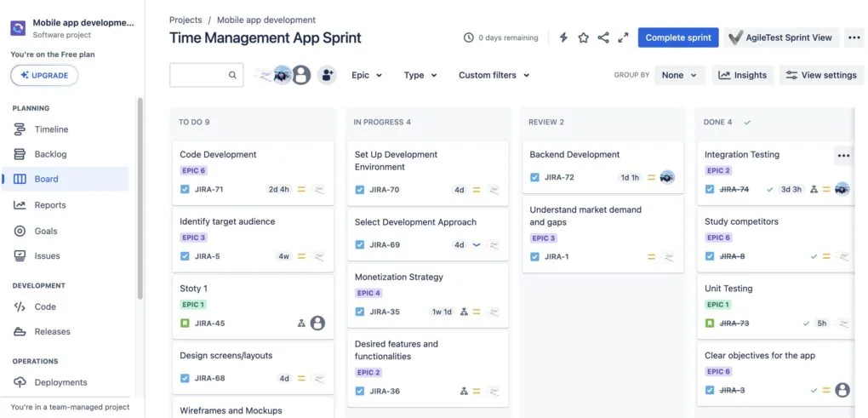This screenshot has height=418, width=868.
Task: Click the search magnifier icon
Action: click(x=232, y=75)
